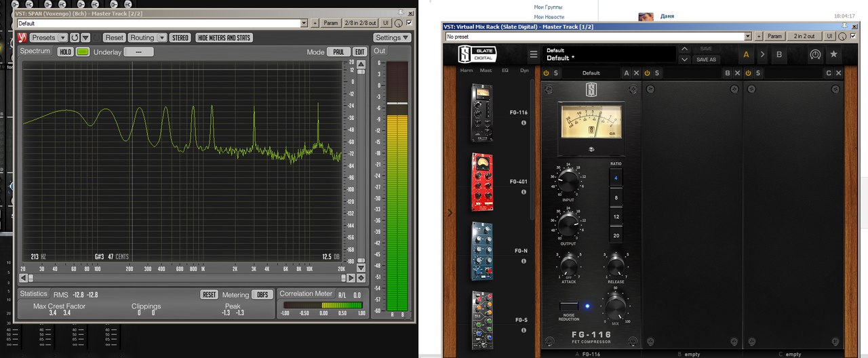This screenshot has width=868, height=358.
Task: Click the FG-116 Mix knob
Action: 615,308
